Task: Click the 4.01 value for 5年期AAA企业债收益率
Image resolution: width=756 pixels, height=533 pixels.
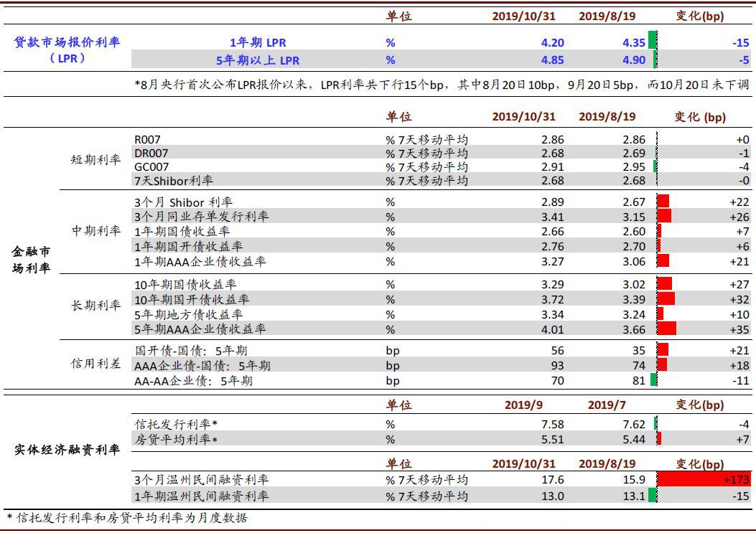Action: click(553, 329)
